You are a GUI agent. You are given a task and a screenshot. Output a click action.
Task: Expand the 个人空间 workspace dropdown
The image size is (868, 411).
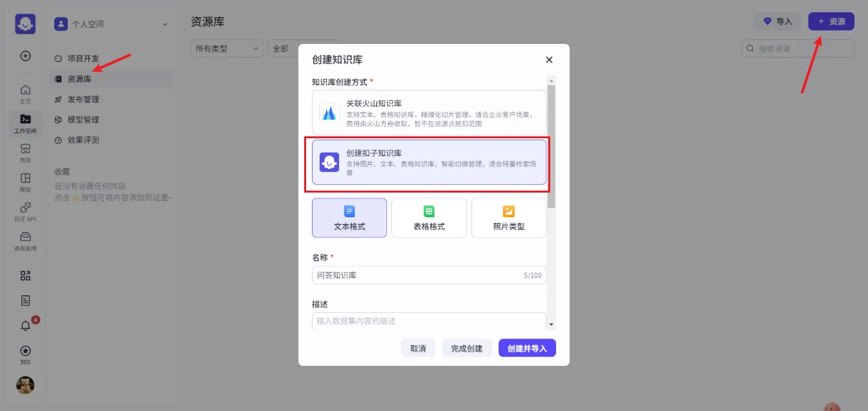165,25
